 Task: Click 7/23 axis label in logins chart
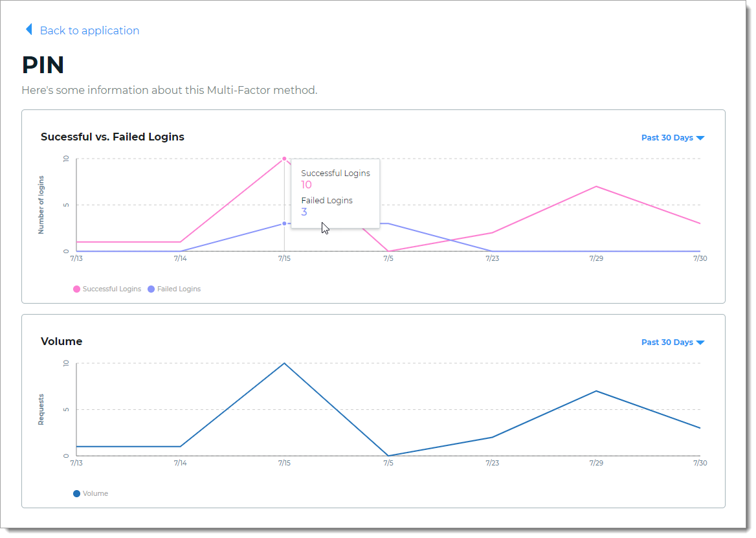tap(492, 258)
